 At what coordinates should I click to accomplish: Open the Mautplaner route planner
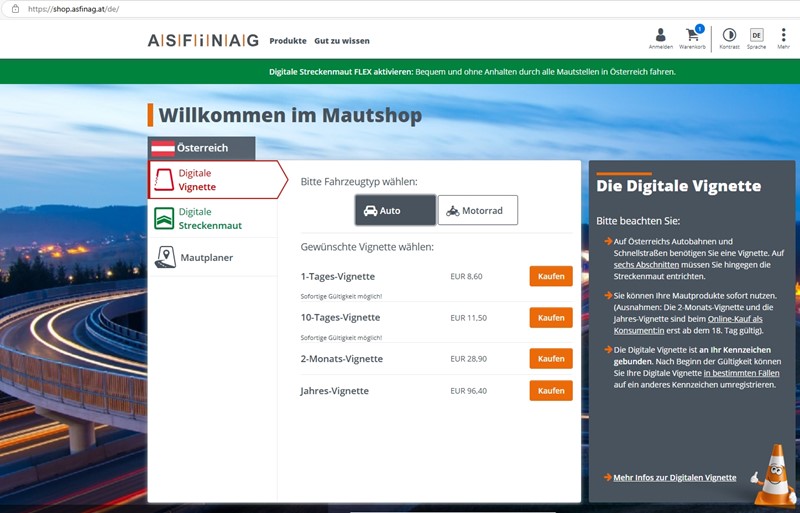coord(206,258)
